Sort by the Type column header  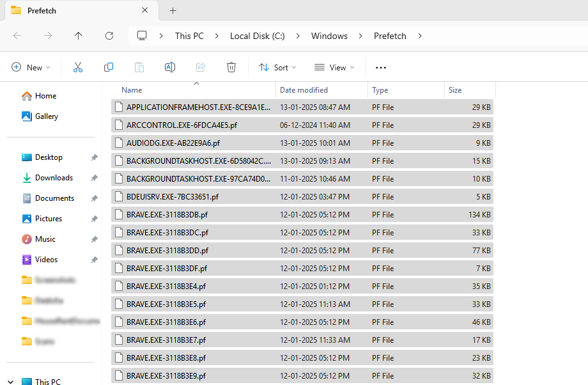406,90
